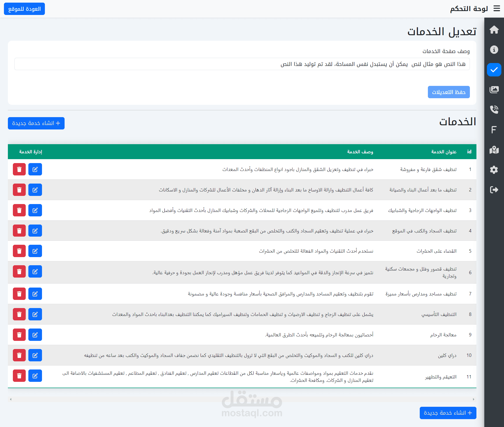Focus the services page description text field
504x427 pixels.
tap(242, 64)
